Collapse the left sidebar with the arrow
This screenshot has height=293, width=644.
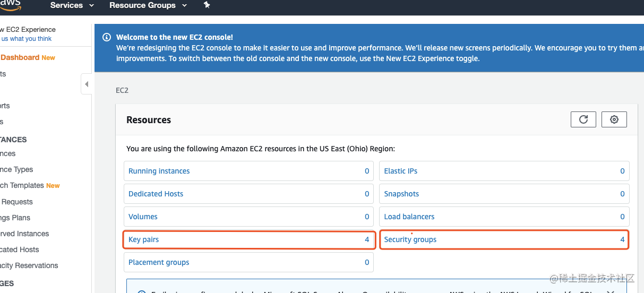[x=86, y=84]
